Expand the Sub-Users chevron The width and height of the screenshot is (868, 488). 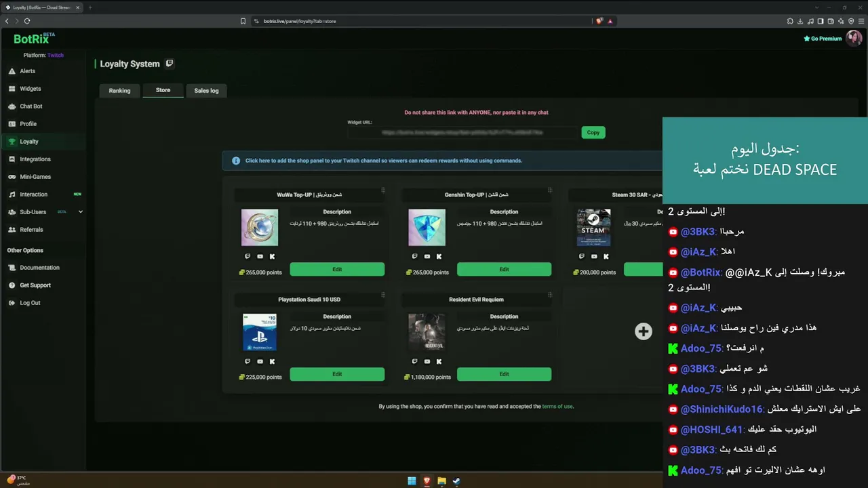(x=81, y=212)
